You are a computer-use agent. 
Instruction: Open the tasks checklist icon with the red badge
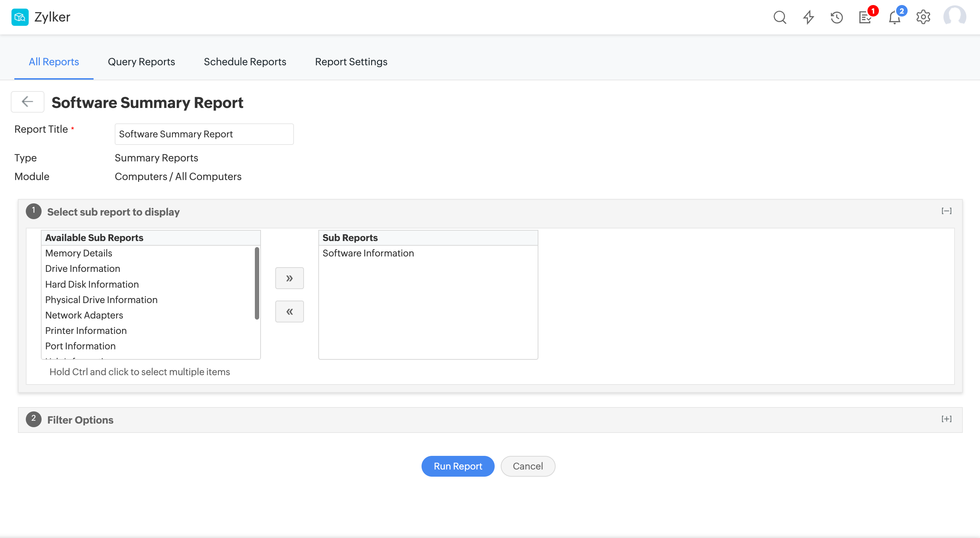tap(865, 18)
